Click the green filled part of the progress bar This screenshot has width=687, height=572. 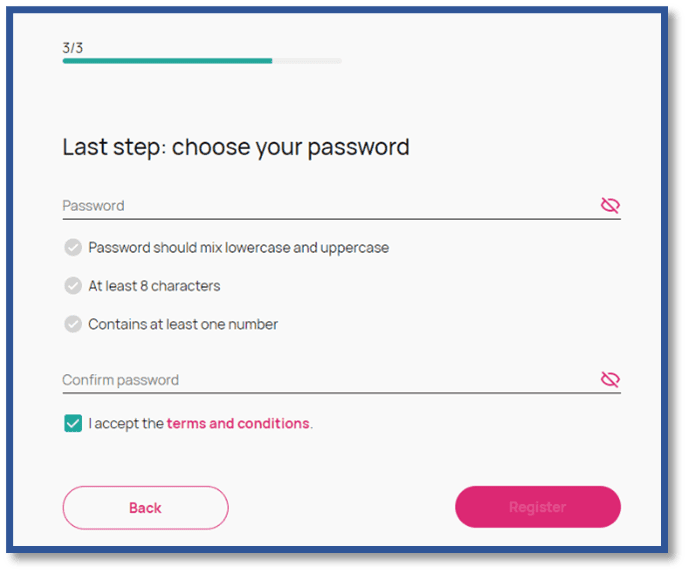pos(167,61)
